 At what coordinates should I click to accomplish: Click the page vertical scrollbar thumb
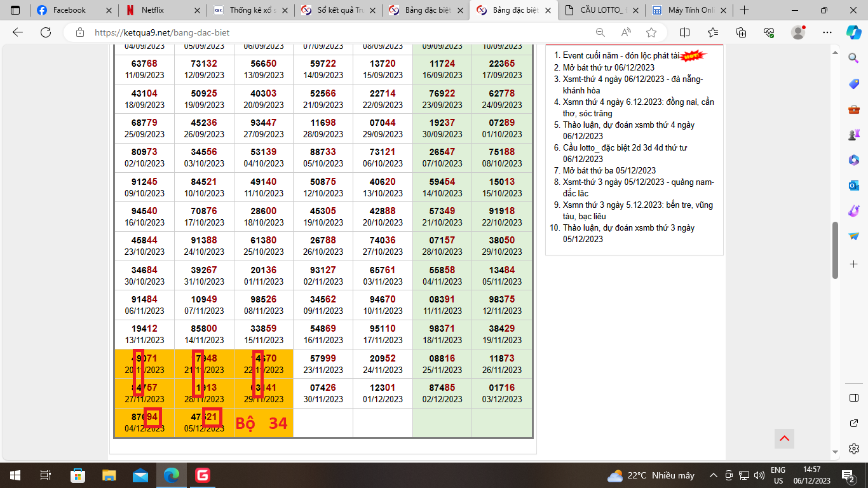pos(836,250)
